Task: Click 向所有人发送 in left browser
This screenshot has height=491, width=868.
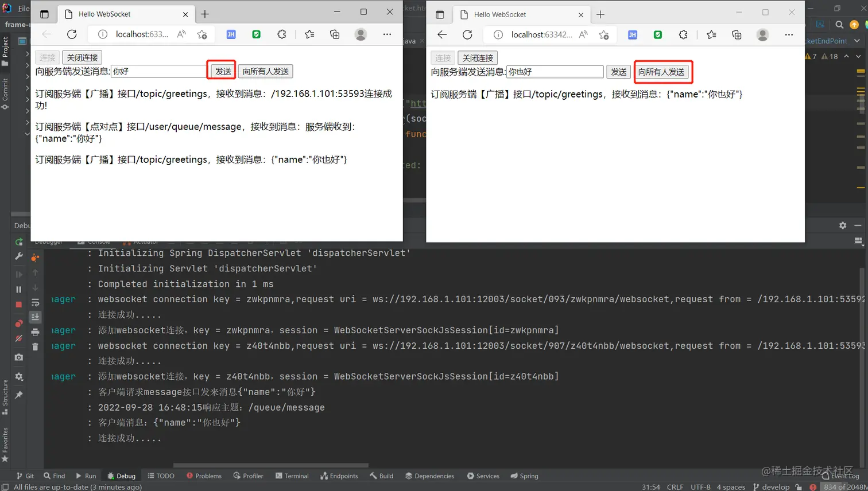Action: click(265, 71)
